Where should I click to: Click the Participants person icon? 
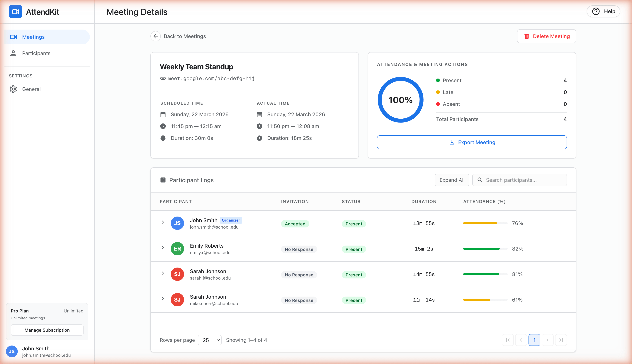(x=13, y=53)
